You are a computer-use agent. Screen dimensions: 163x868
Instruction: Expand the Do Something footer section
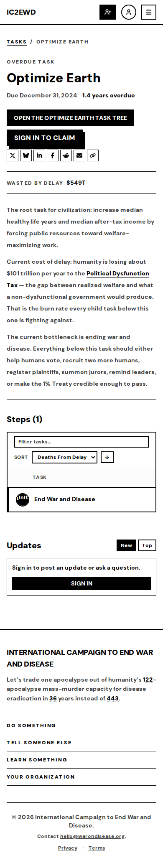(x=81, y=725)
